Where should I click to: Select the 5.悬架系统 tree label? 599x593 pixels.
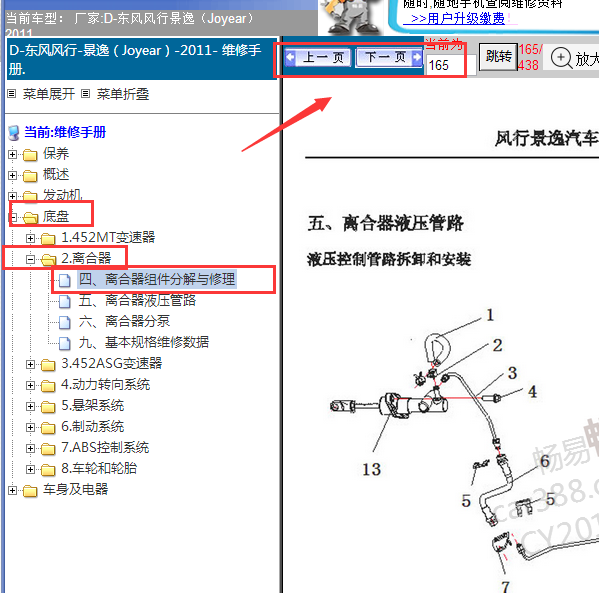coord(92,405)
